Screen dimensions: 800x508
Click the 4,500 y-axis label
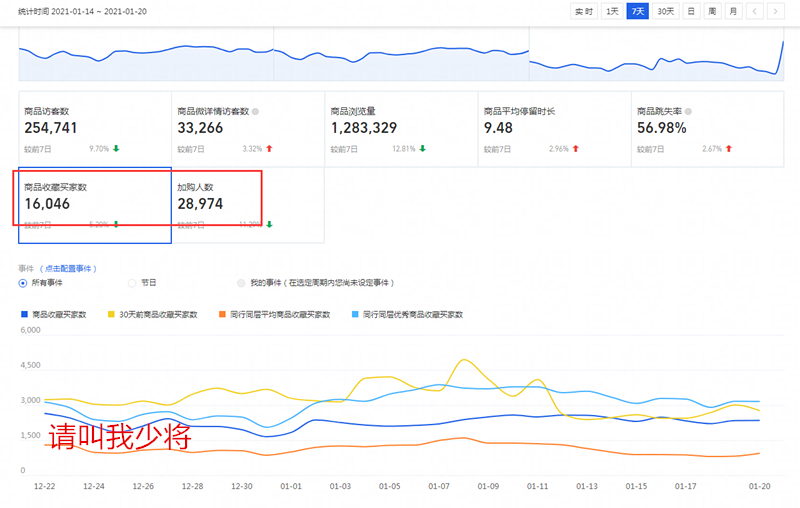click(x=30, y=365)
